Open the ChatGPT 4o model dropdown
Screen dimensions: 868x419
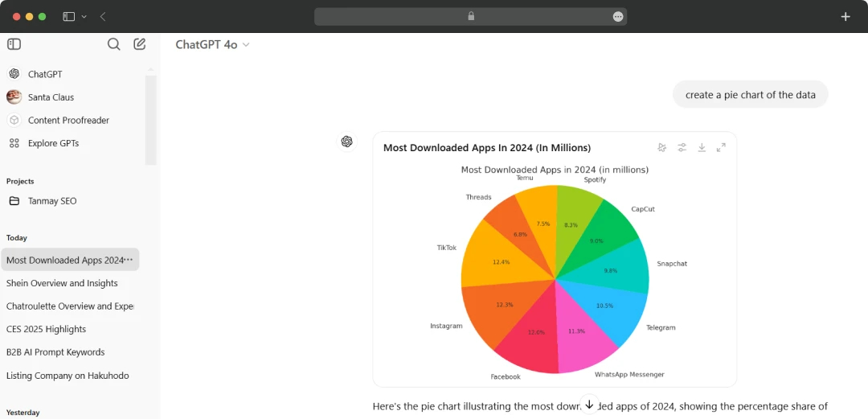[212, 45]
